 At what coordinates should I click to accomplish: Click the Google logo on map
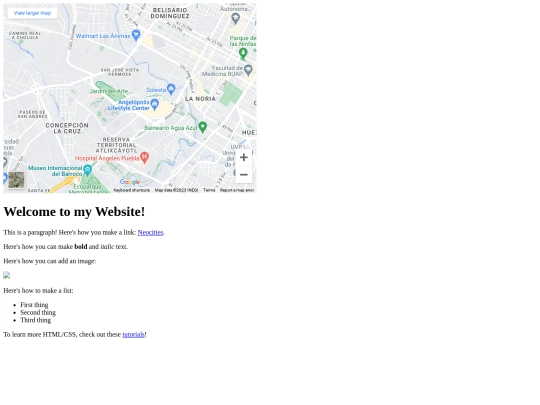click(129, 182)
